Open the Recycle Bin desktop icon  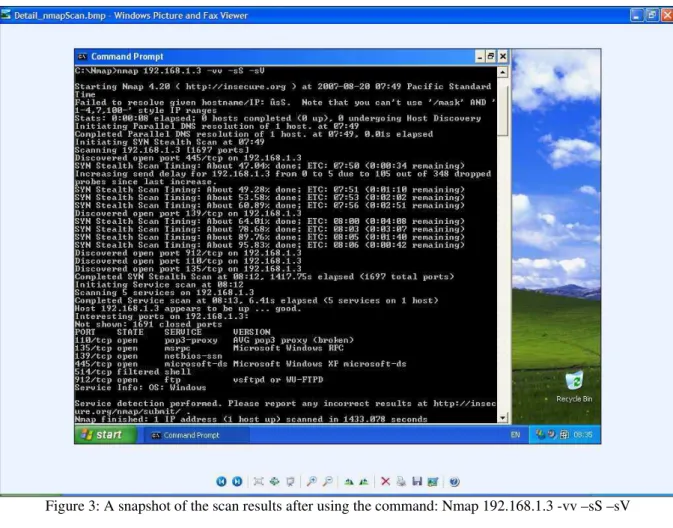click(x=574, y=387)
